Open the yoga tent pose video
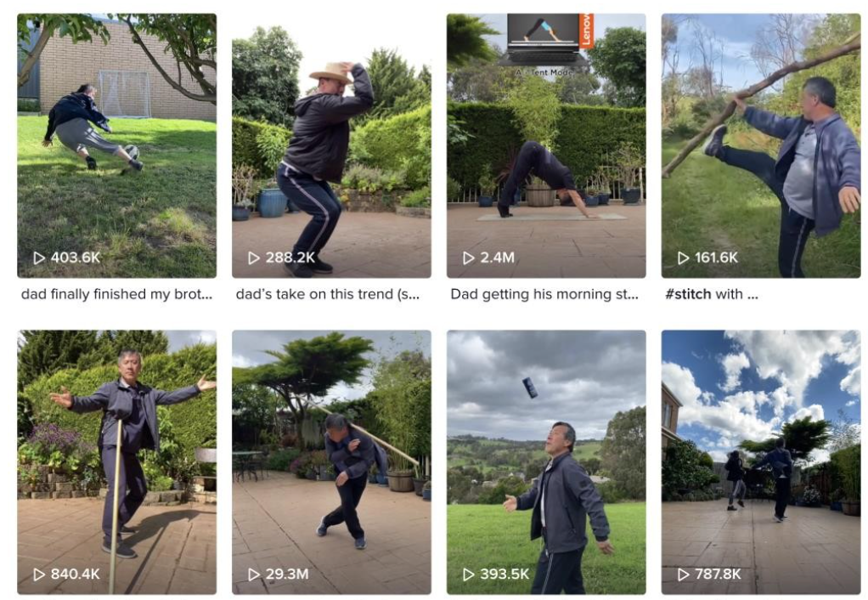The width and height of the screenshot is (868, 600). click(546, 145)
